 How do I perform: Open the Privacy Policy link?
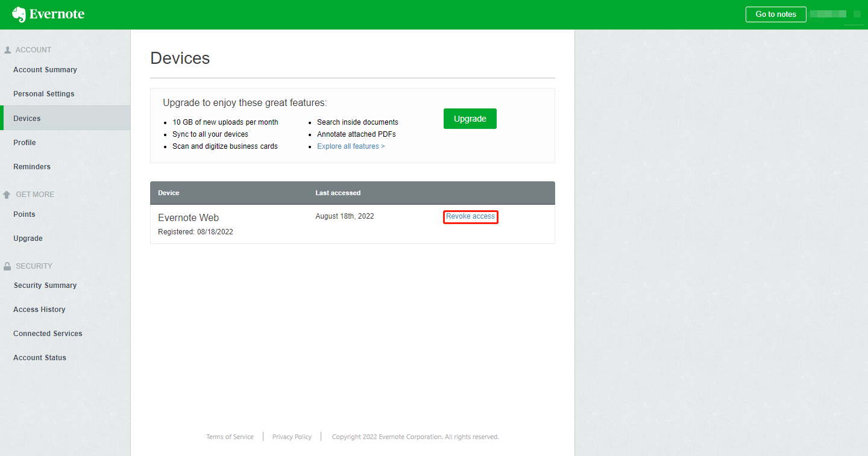pyautogui.click(x=292, y=437)
